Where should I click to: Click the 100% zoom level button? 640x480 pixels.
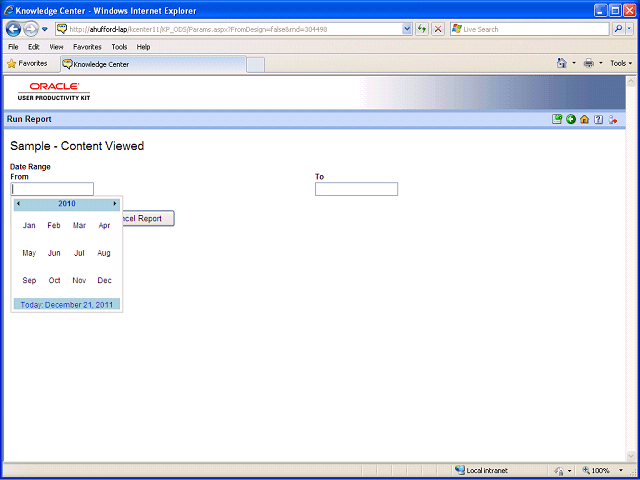596,470
